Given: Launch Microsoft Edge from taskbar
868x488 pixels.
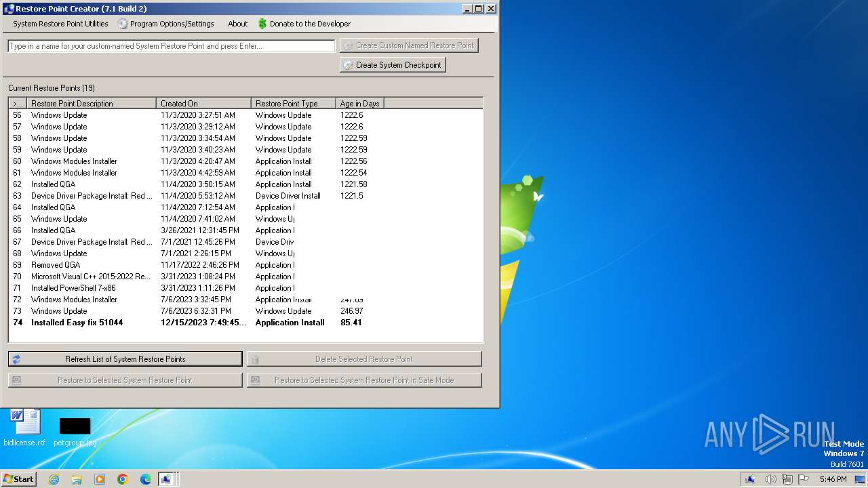Looking at the screenshot, I should [146, 479].
